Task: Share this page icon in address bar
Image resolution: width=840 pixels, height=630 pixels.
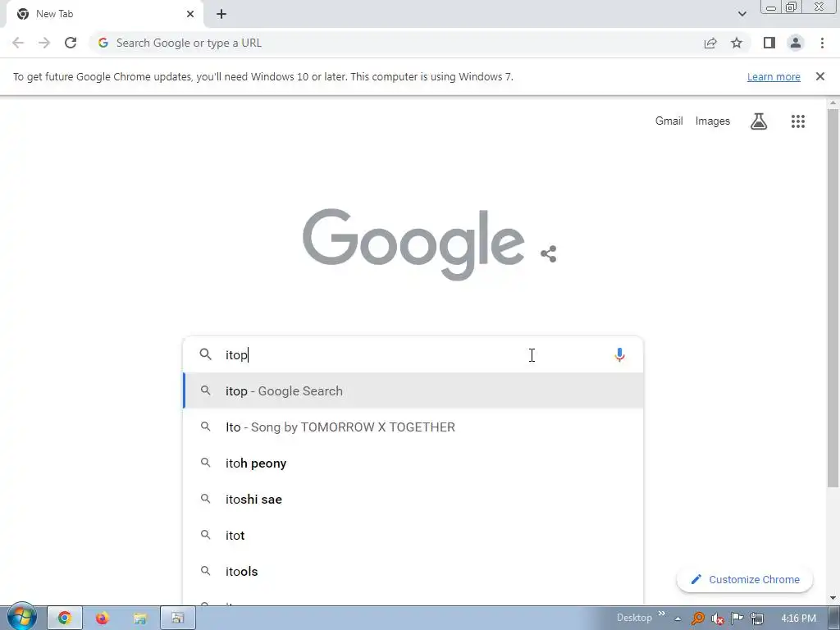Action: [710, 43]
